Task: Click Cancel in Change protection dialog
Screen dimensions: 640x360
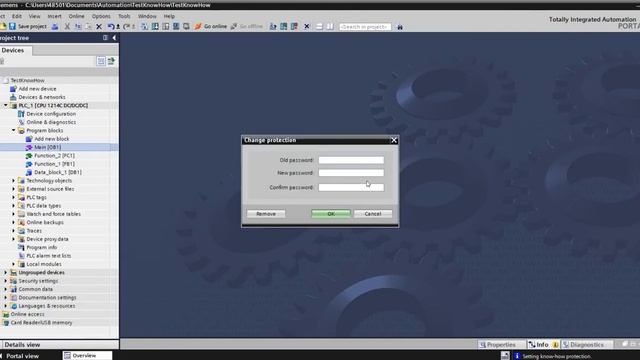Action: pyautogui.click(x=373, y=214)
